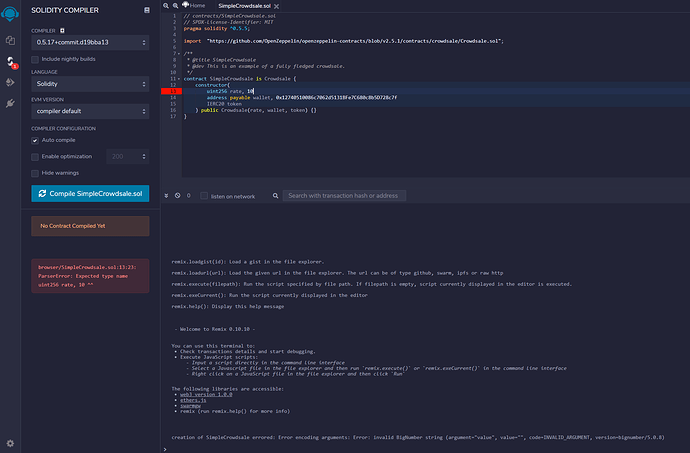Click the Solidity Compiler documentation icon

click(147, 10)
